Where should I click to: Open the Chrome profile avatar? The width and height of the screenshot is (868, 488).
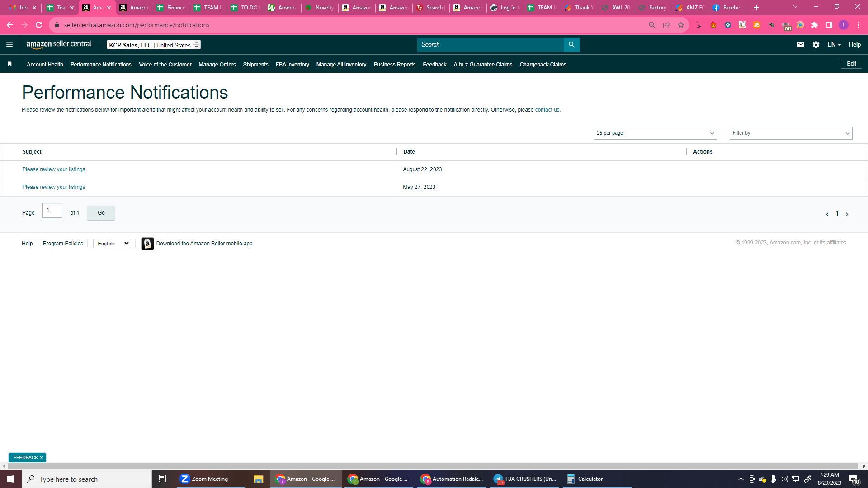(x=844, y=25)
